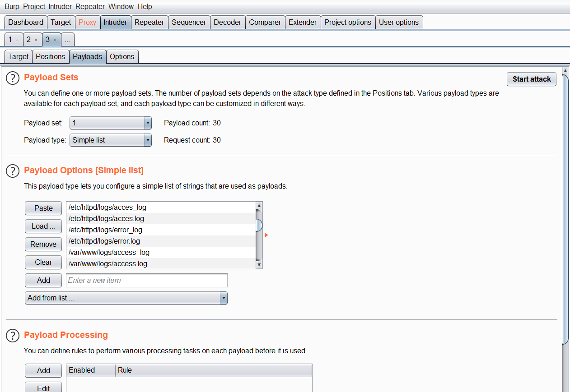Image resolution: width=570 pixels, height=392 pixels.
Task: Click the Paste button
Action: (x=43, y=208)
